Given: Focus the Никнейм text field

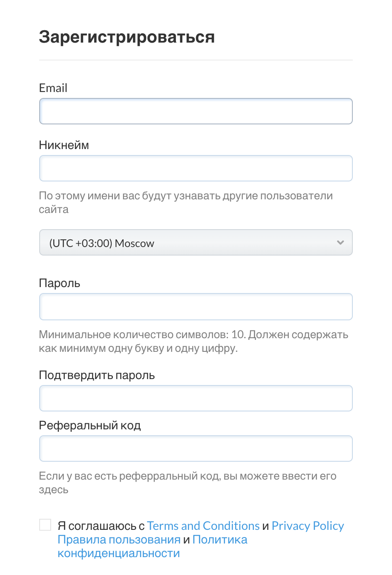Looking at the screenshot, I should point(196,168).
